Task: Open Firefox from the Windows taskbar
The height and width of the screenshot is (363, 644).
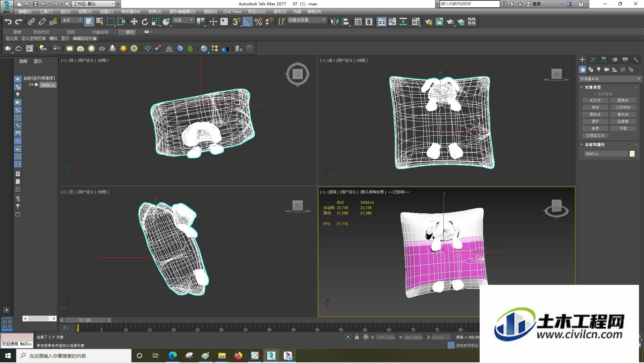Action: point(238,356)
